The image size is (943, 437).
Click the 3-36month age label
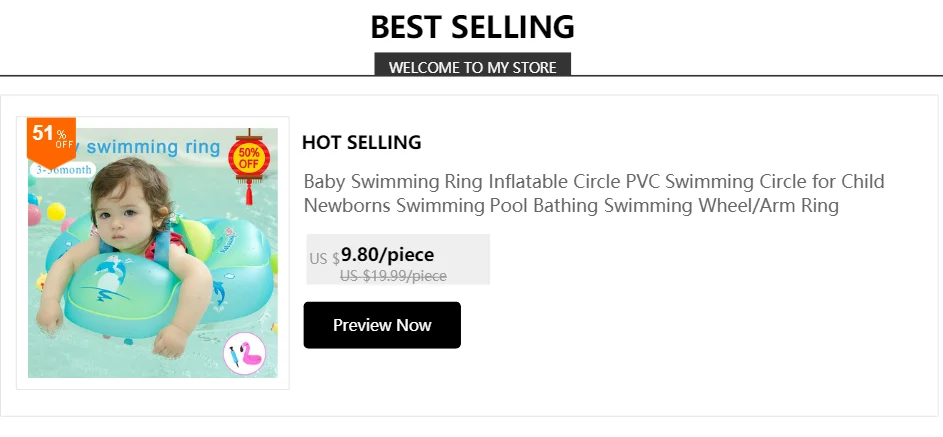tap(63, 170)
